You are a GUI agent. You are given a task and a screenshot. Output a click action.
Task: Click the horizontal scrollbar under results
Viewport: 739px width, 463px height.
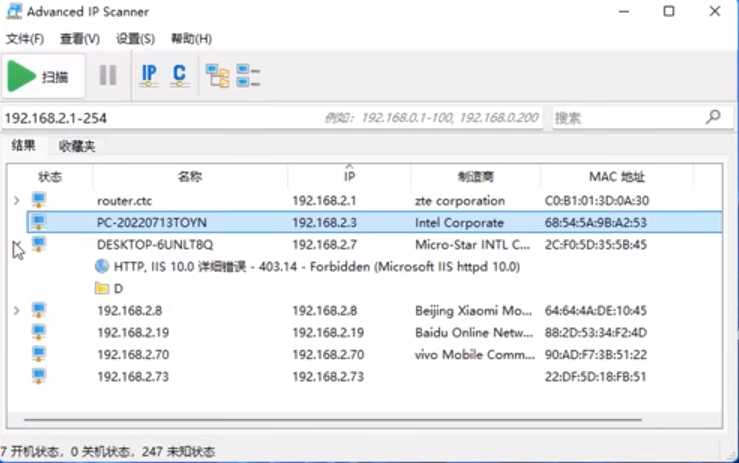pyautogui.click(x=333, y=419)
